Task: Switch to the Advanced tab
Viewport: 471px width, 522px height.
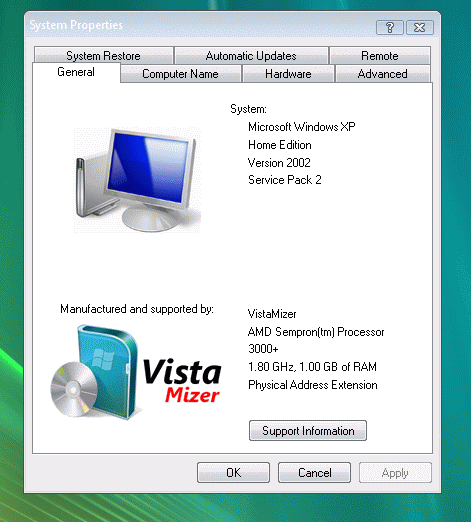Action: click(383, 74)
